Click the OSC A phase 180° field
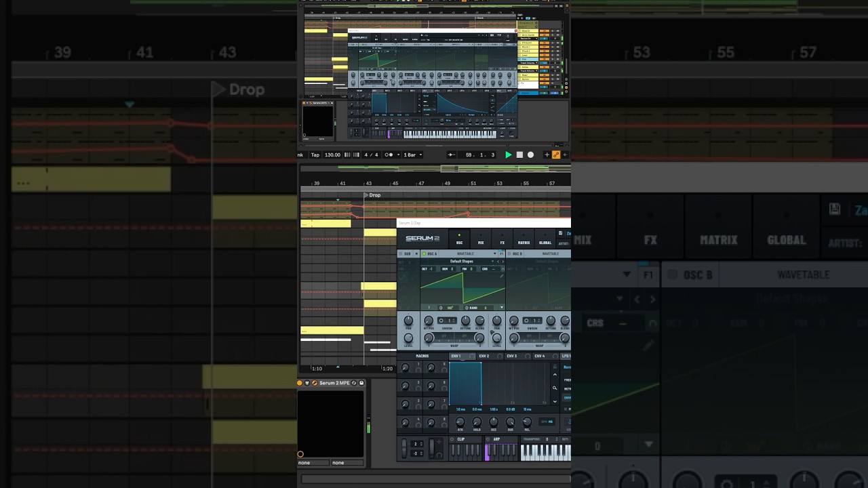 [x=448, y=308]
